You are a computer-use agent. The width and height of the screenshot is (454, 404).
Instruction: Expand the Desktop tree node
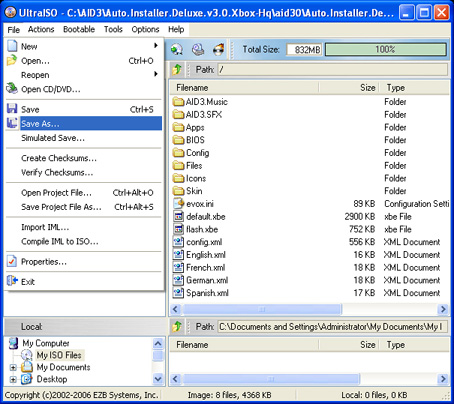coord(13,379)
